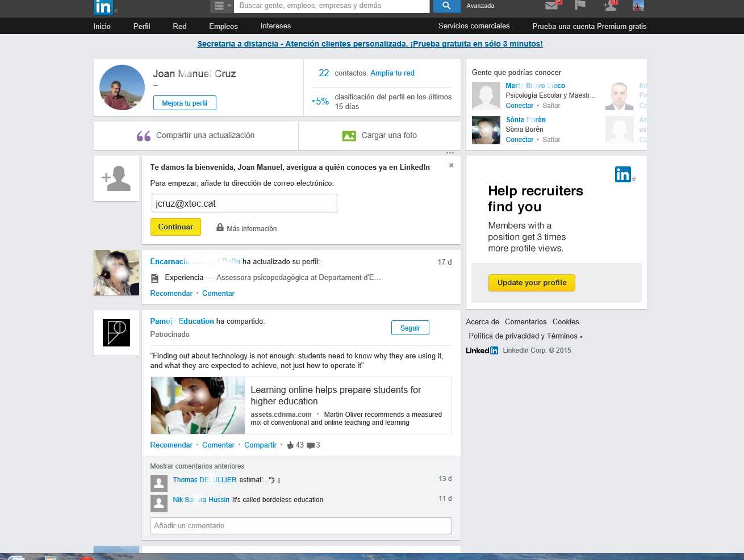744x560 pixels.
Task: Click Cargar una foto
Action: (x=379, y=136)
